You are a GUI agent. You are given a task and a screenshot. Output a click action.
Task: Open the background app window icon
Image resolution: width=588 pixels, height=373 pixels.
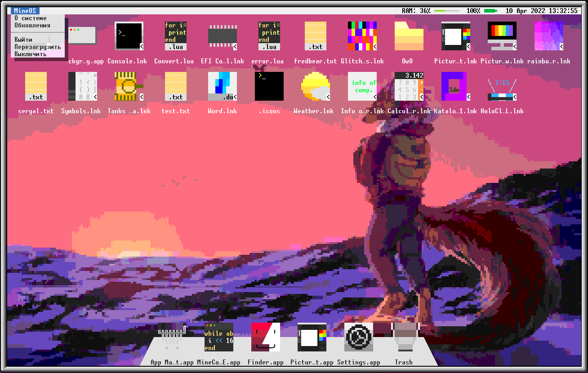pyautogui.click(x=82, y=36)
